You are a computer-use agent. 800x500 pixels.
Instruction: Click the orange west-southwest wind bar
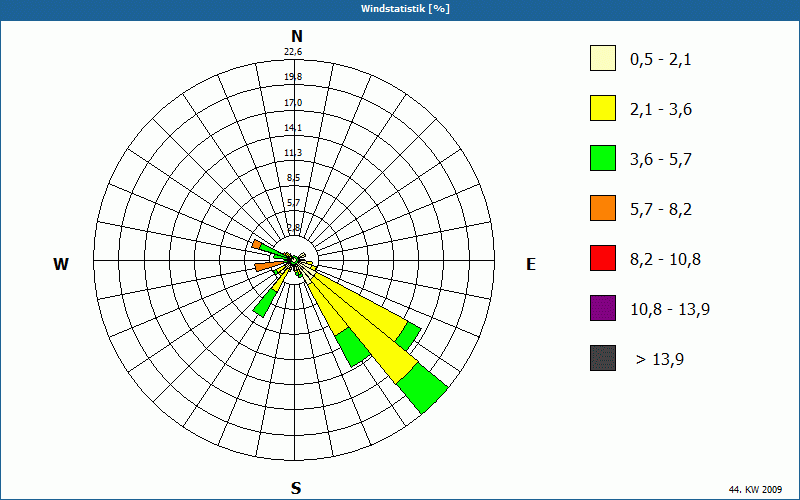269,265
